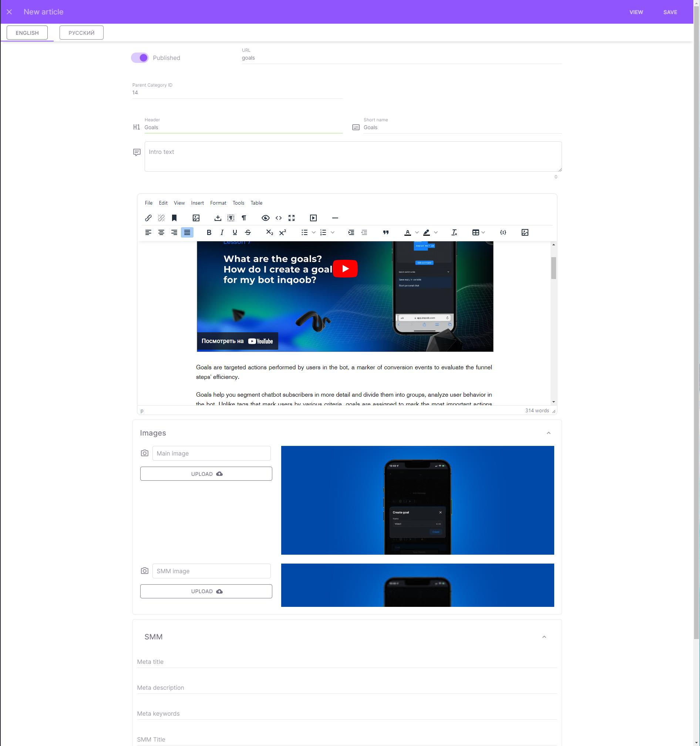The image size is (700, 746).
Task: Open the Insert menu
Action: [x=197, y=203]
